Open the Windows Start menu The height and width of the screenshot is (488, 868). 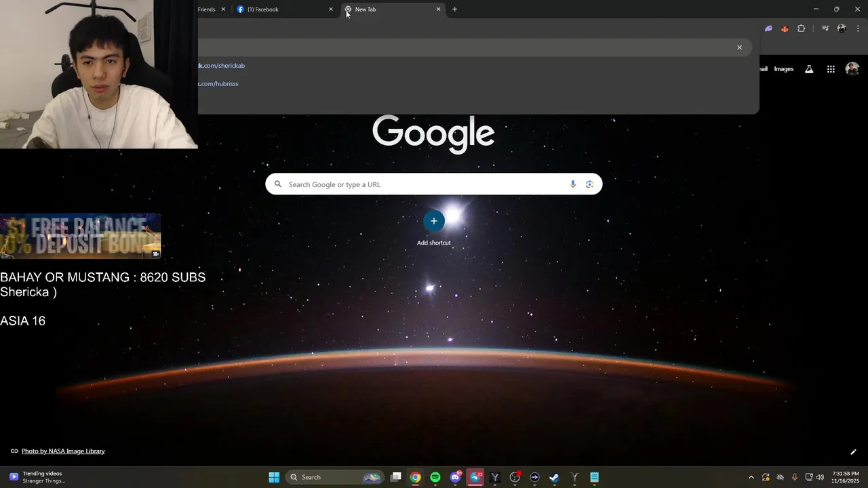click(x=274, y=477)
